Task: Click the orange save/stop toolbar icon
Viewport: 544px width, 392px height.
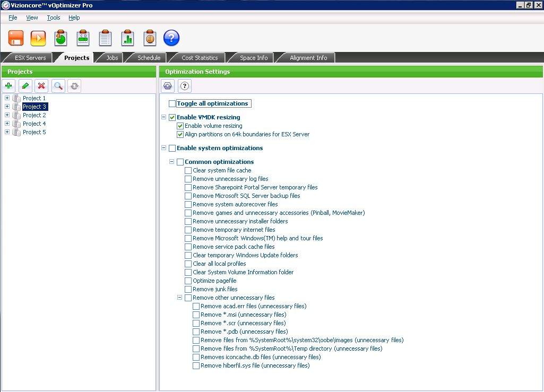Action: pyautogui.click(x=16, y=38)
